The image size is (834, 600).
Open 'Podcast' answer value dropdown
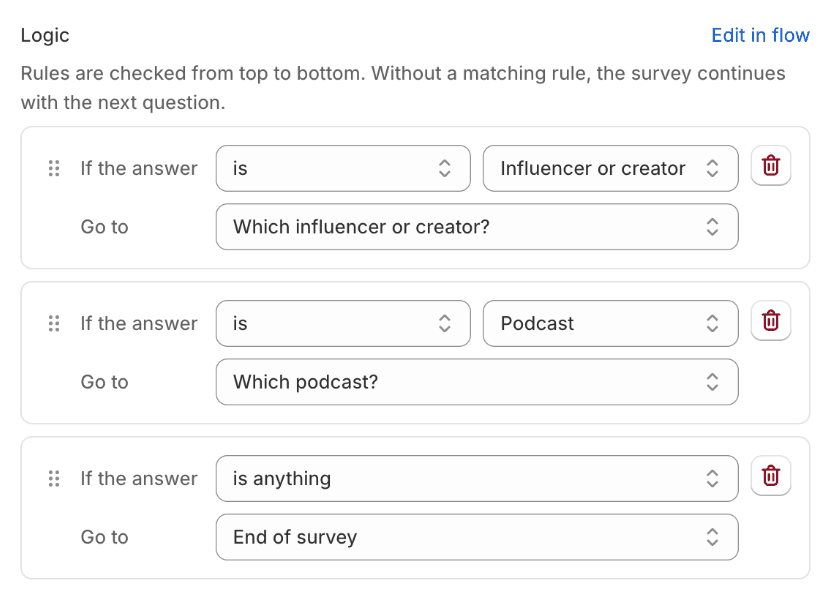(x=611, y=323)
